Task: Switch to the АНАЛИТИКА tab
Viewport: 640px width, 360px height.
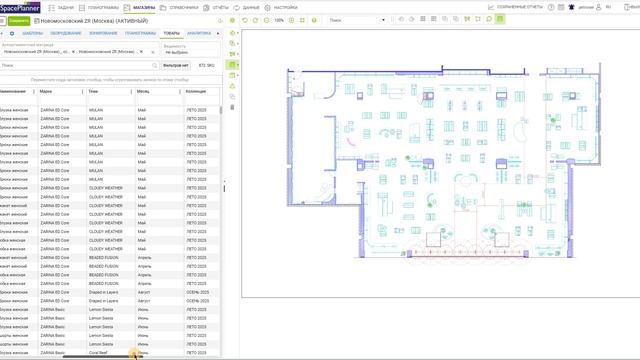Action: (199, 33)
